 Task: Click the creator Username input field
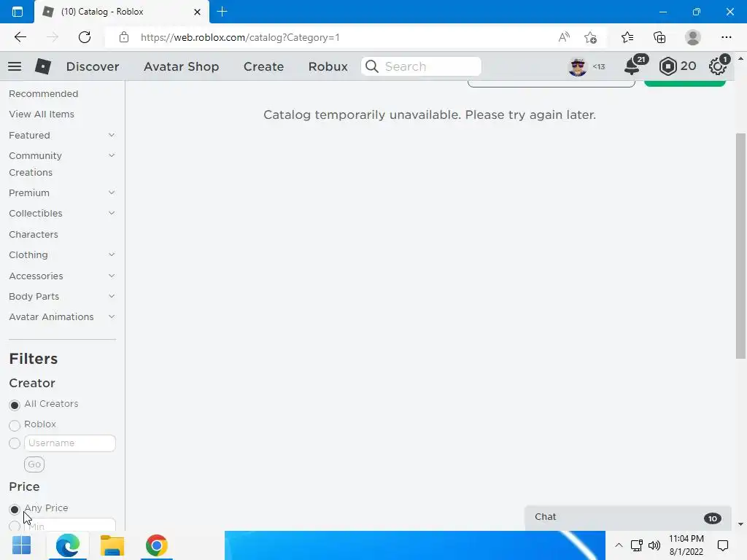click(x=70, y=443)
